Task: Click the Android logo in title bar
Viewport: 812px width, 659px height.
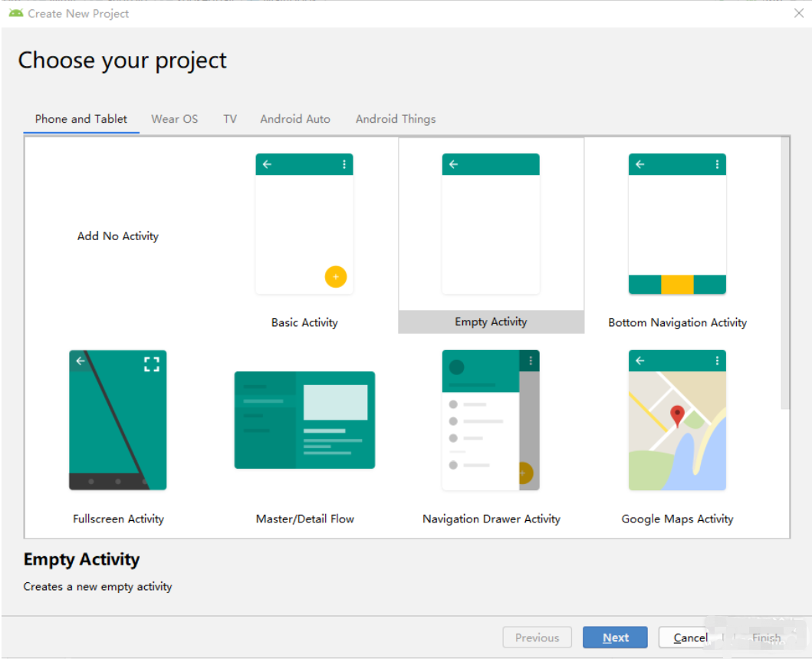Action: click(16, 13)
